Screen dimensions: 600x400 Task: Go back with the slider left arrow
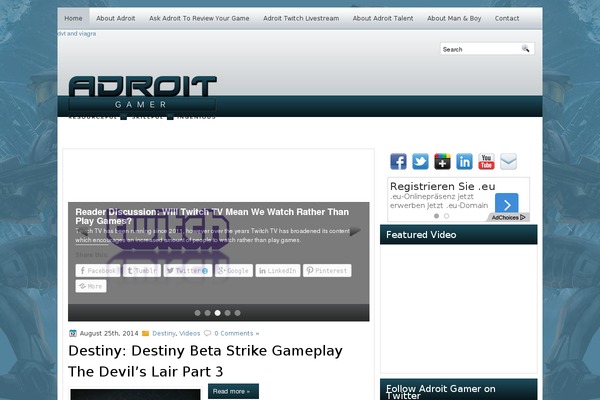82,231
